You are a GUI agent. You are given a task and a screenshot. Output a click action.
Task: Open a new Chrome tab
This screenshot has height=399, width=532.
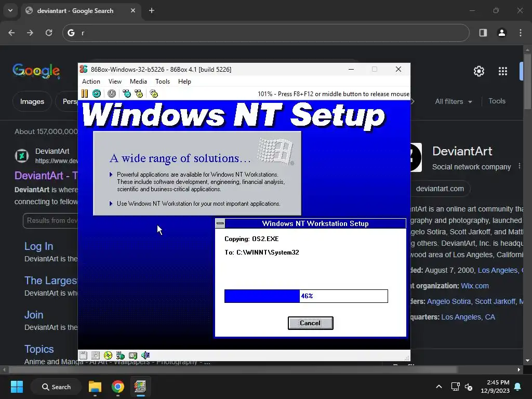[x=152, y=10]
